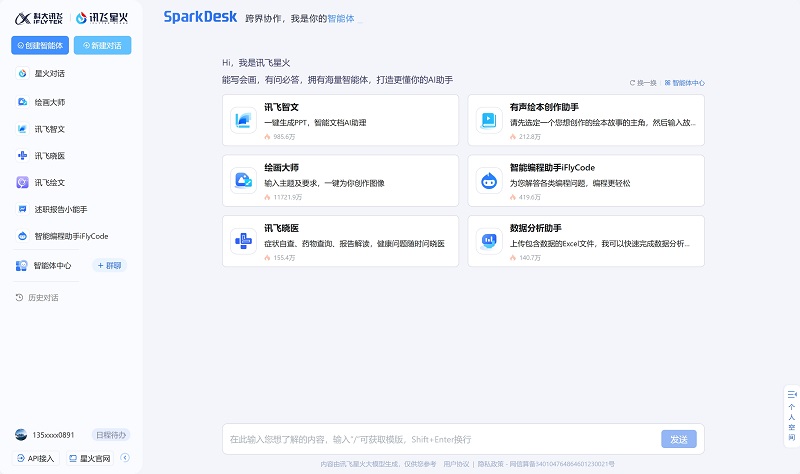Open the 智能编程助手iFlyCode card

pyautogui.click(x=586, y=181)
